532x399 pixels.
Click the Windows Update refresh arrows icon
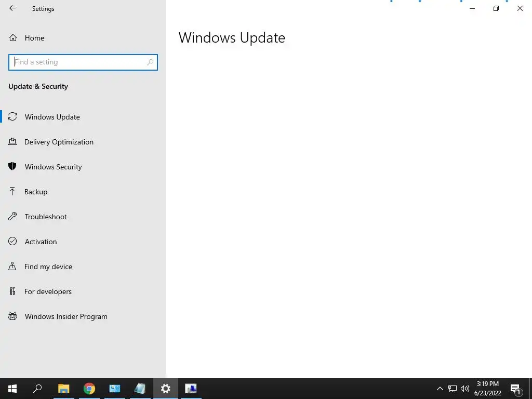[x=12, y=116]
